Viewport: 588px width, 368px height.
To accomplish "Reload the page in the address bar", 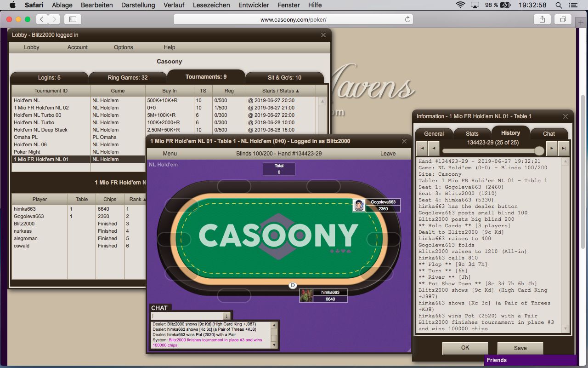I will [x=407, y=20].
